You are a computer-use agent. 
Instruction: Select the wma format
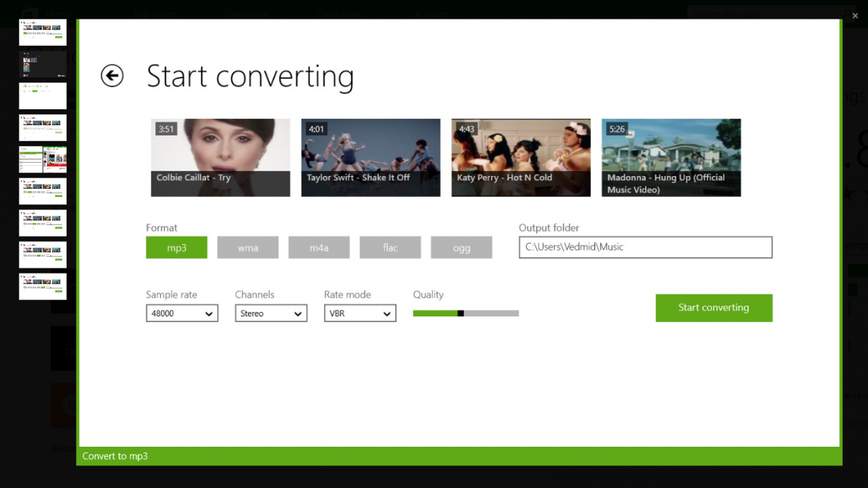248,248
